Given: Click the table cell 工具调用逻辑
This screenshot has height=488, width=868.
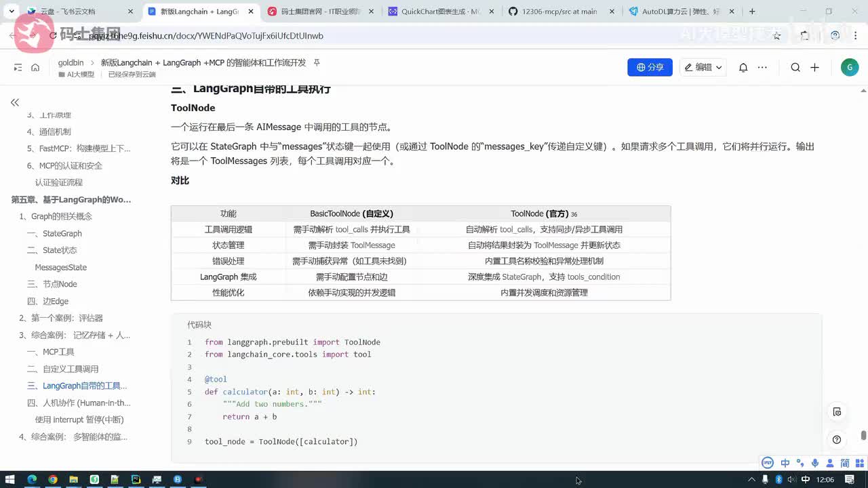Looking at the screenshot, I should pos(229,230).
